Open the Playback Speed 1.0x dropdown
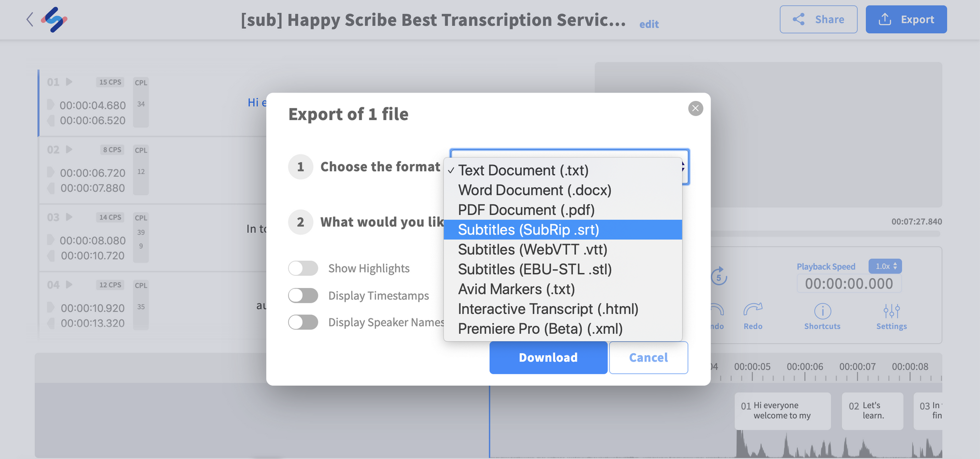Image resolution: width=980 pixels, height=459 pixels. (x=885, y=266)
